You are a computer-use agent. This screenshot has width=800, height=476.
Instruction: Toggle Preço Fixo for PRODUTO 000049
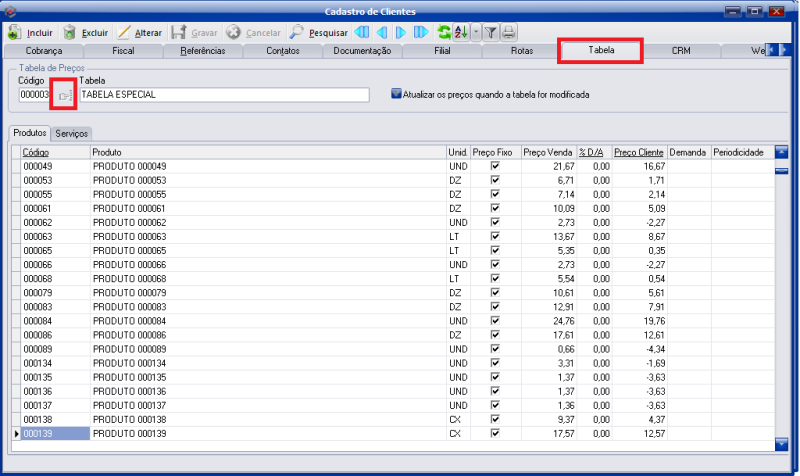pyautogui.click(x=495, y=166)
